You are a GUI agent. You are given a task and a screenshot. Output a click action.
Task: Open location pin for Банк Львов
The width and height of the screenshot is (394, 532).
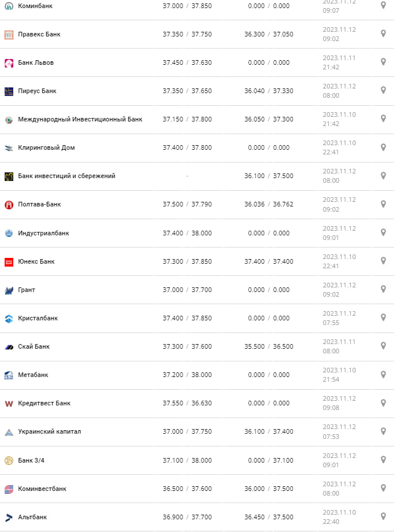pyautogui.click(x=383, y=62)
